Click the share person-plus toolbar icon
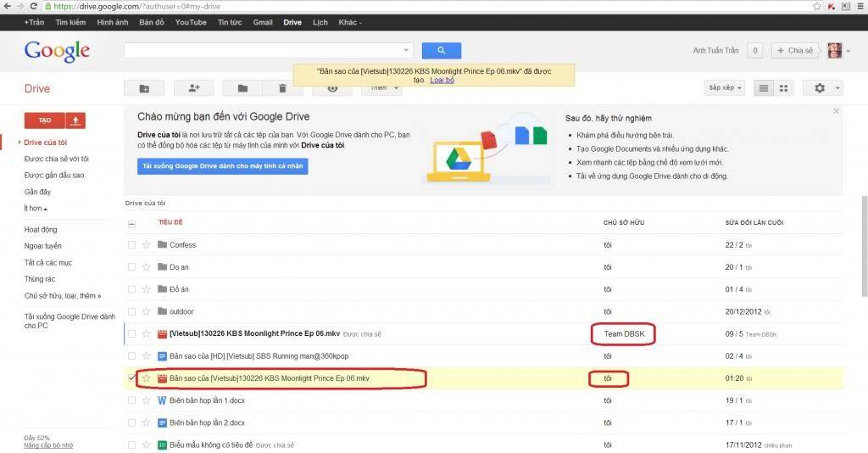 [x=194, y=88]
